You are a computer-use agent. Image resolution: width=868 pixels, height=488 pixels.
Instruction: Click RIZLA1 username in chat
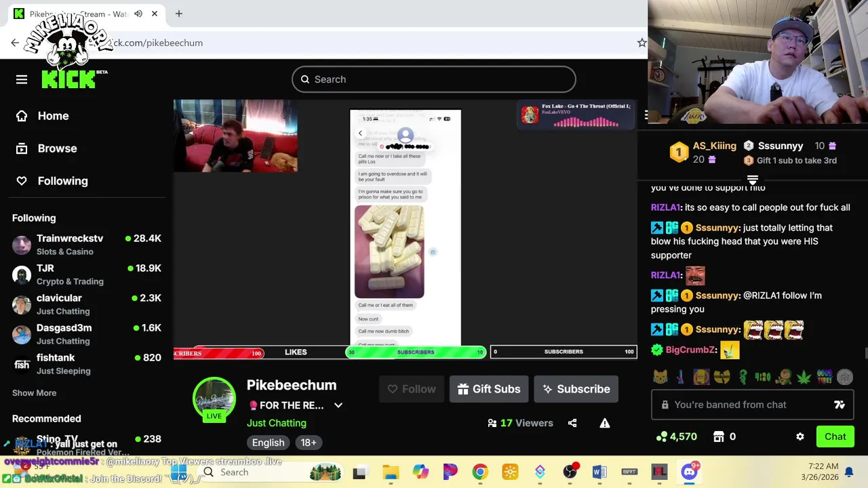click(x=666, y=207)
